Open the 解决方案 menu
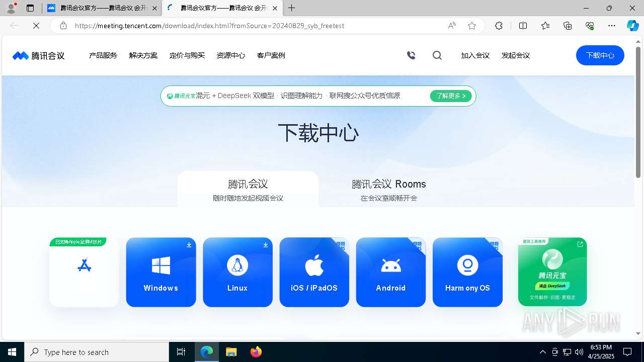644x362 pixels. pyautogui.click(x=143, y=55)
